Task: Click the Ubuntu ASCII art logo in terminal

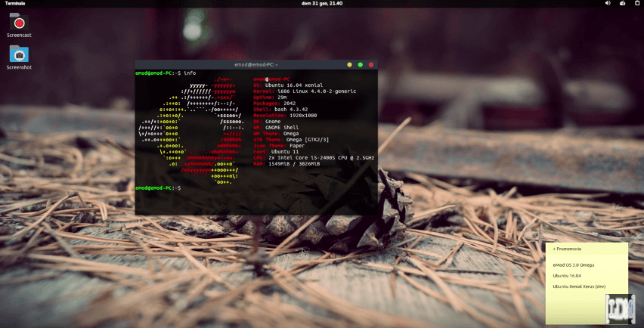Action: coord(192,131)
